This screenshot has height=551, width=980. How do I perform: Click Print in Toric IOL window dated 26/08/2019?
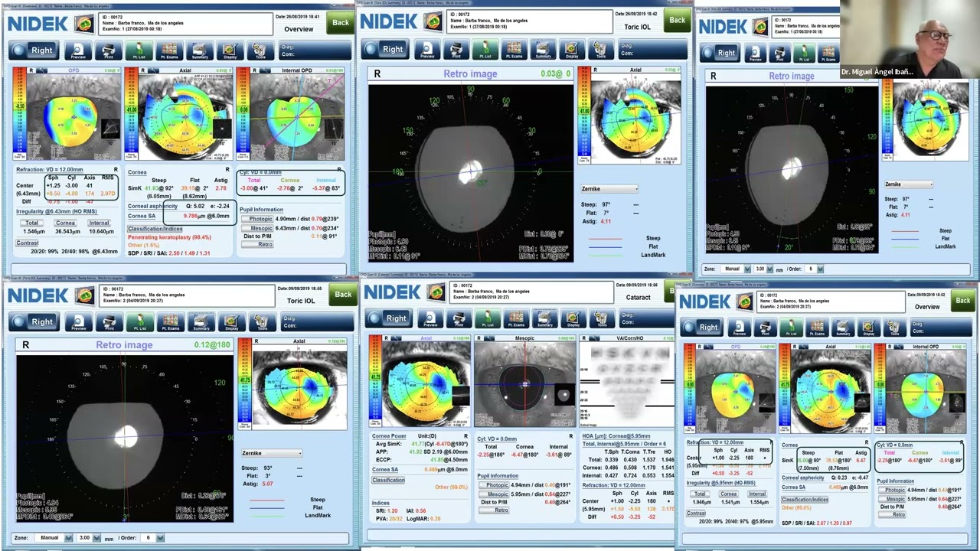pos(456,50)
